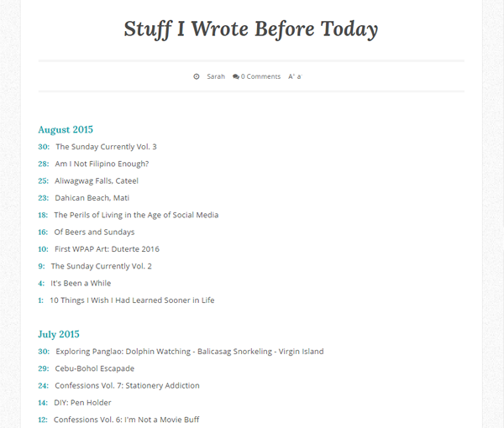504x428 pixels.
Task: Open 10 Things I Wish I Had Learned post
Action: tap(132, 300)
